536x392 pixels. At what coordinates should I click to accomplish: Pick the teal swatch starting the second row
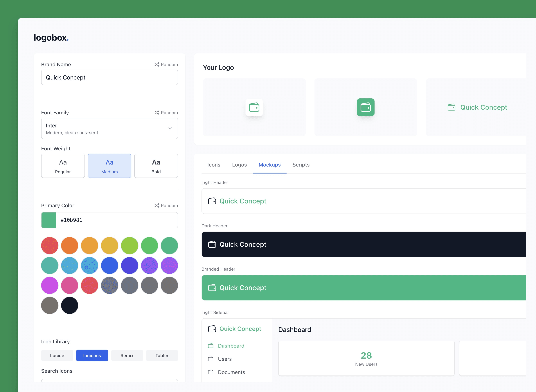pyautogui.click(x=50, y=265)
